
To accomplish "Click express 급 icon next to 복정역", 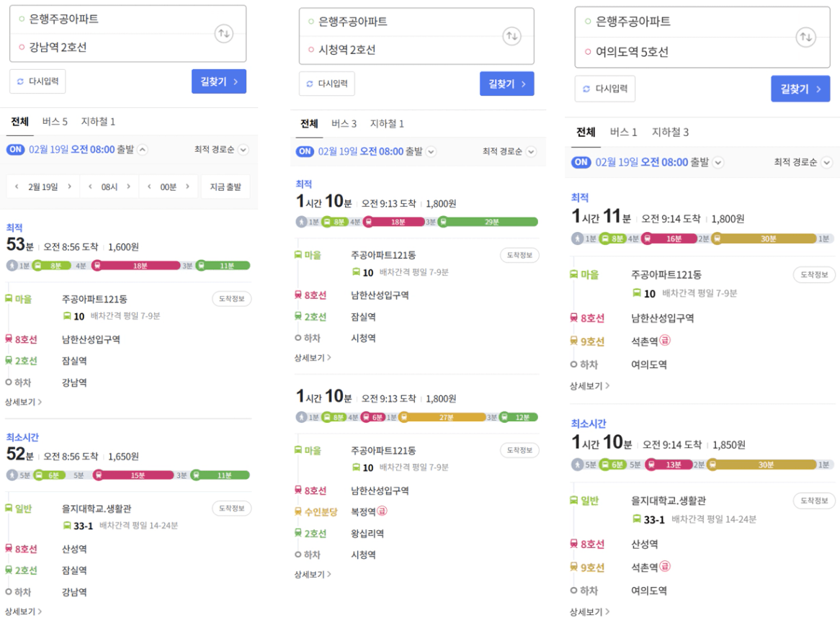I will 383,512.
